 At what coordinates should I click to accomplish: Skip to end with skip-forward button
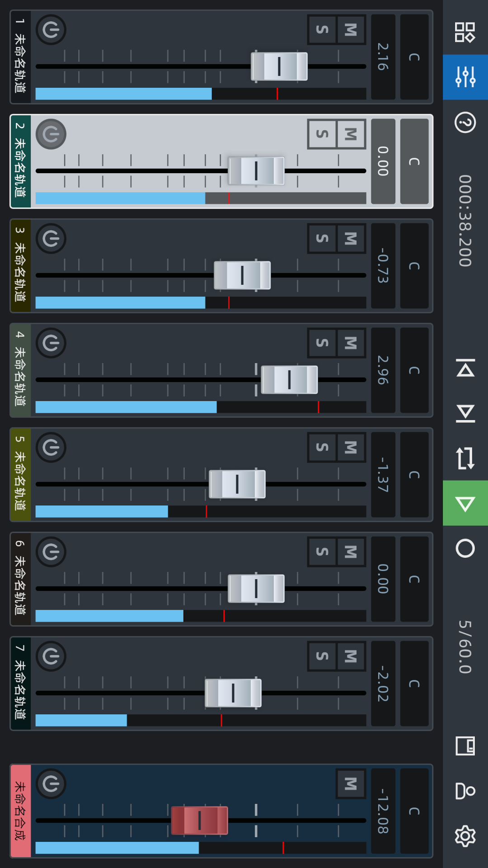pos(465,413)
